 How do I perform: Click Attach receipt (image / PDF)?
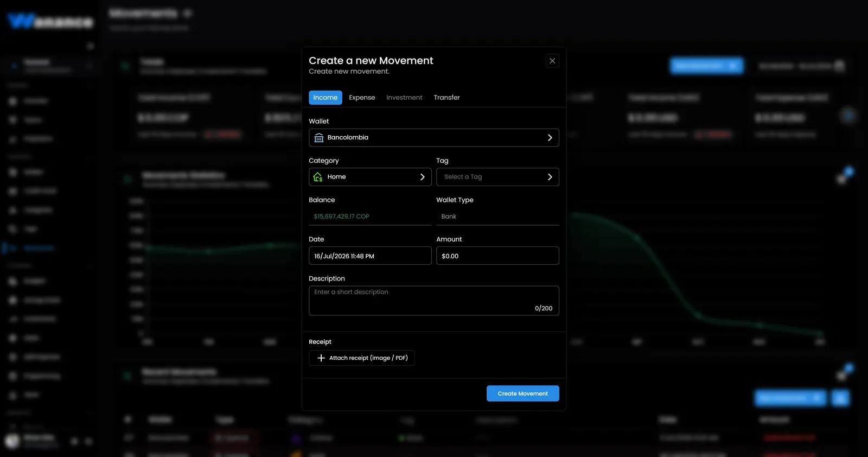point(362,358)
